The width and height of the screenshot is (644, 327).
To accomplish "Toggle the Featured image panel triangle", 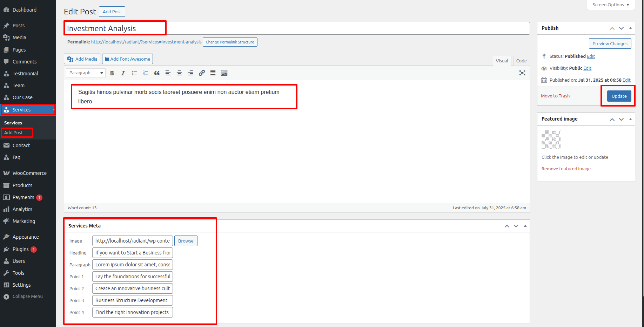I will pos(630,119).
